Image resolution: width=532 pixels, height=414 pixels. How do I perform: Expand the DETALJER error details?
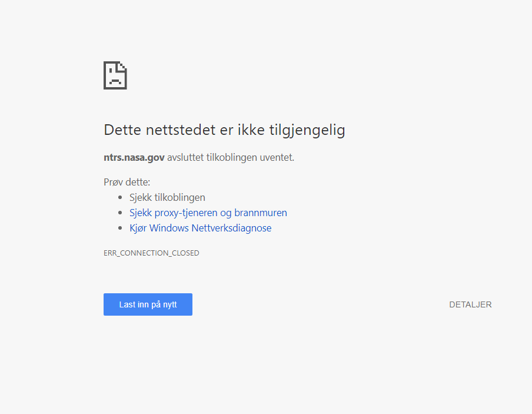click(x=470, y=304)
